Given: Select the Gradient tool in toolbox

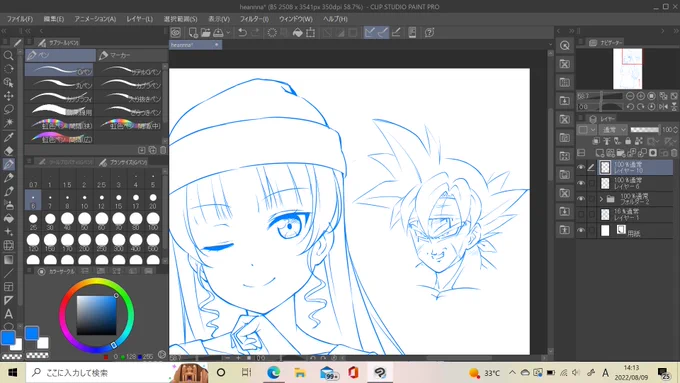Looking at the screenshot, I should click(x=8, y=259).
